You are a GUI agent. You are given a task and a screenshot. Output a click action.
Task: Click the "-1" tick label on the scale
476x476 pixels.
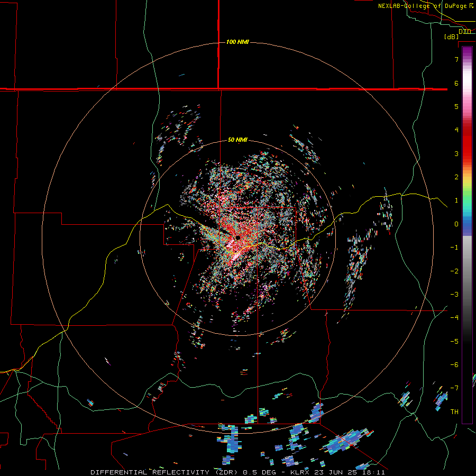pyautogui.click(x=455, y=248)
